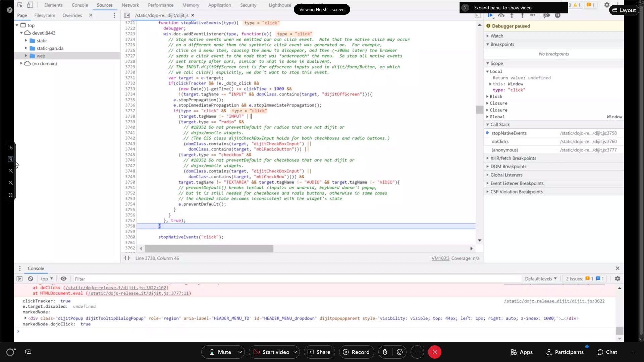The height and width of the screenshot is (362, 644).
Task: Open the Default levels dropdown
Action: point(540,279)
